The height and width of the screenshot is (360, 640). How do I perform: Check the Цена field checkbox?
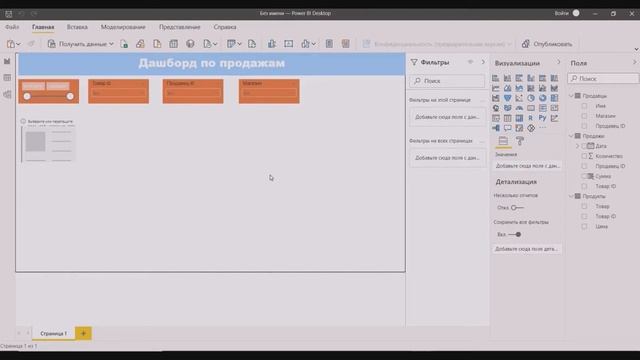pos(584,227)
